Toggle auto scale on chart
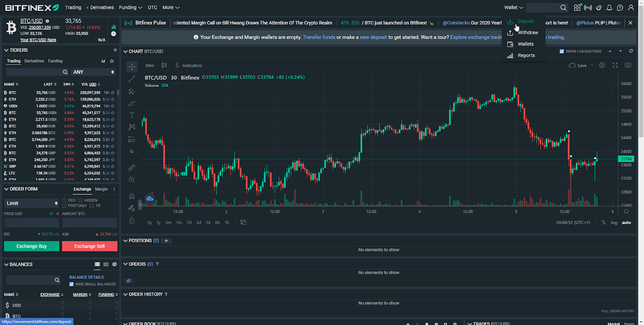 (x=626, y=222)
